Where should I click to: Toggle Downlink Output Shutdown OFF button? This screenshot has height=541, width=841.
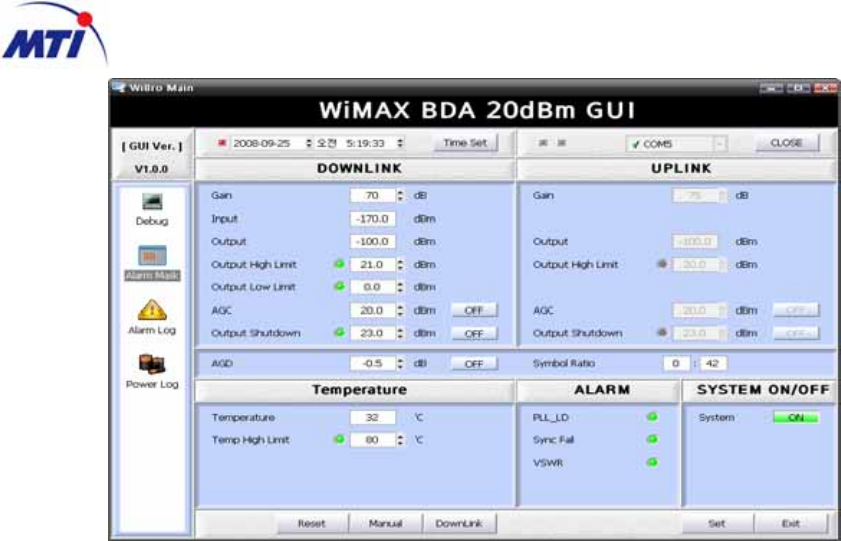(474, 334)
